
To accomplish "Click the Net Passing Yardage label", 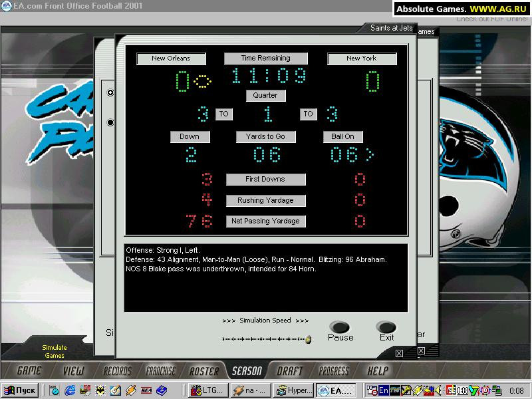I will coord(265,221).
